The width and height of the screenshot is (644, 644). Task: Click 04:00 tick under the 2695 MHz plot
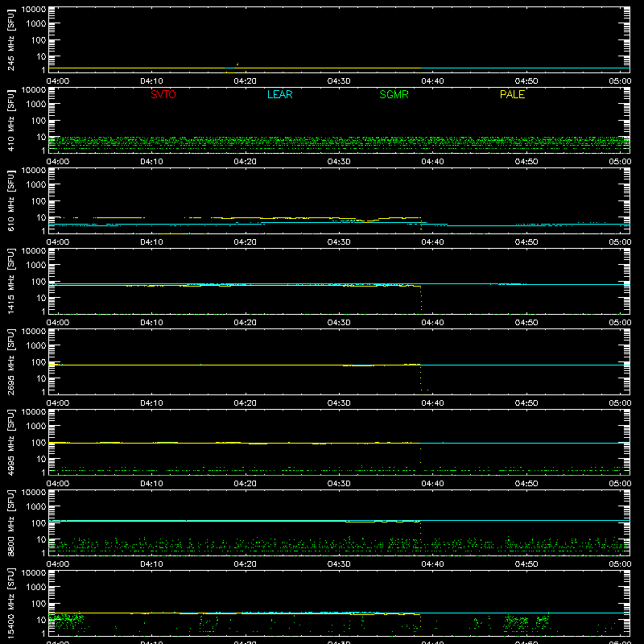pyautogui.click(x=57, y=403)
